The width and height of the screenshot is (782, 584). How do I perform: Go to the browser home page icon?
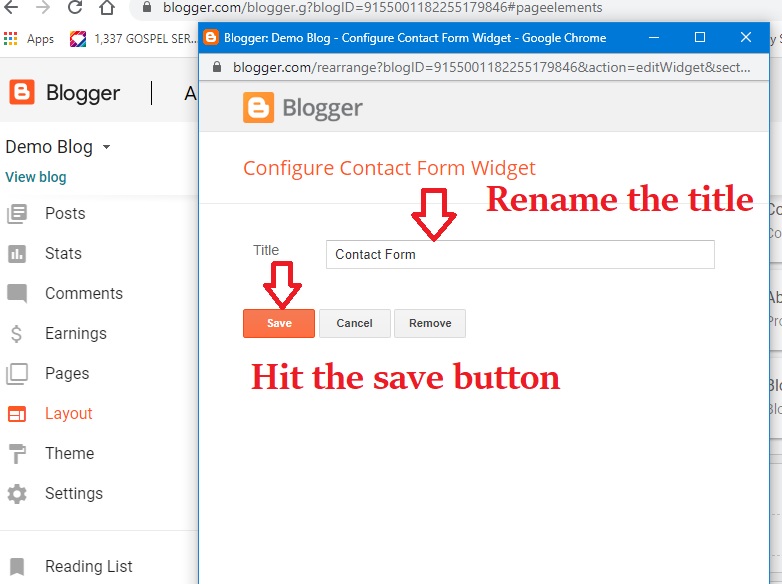click(106, 7)
